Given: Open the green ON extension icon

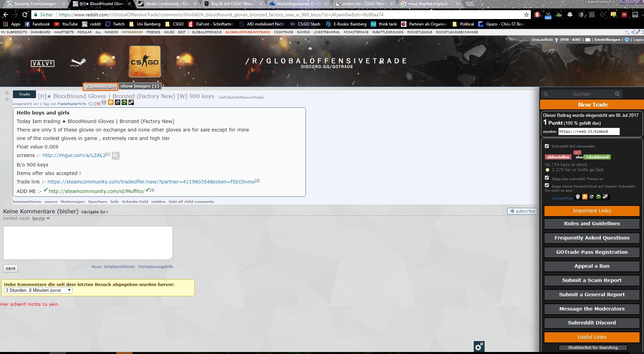Looking at the screenshot, I should pos(559,15).
